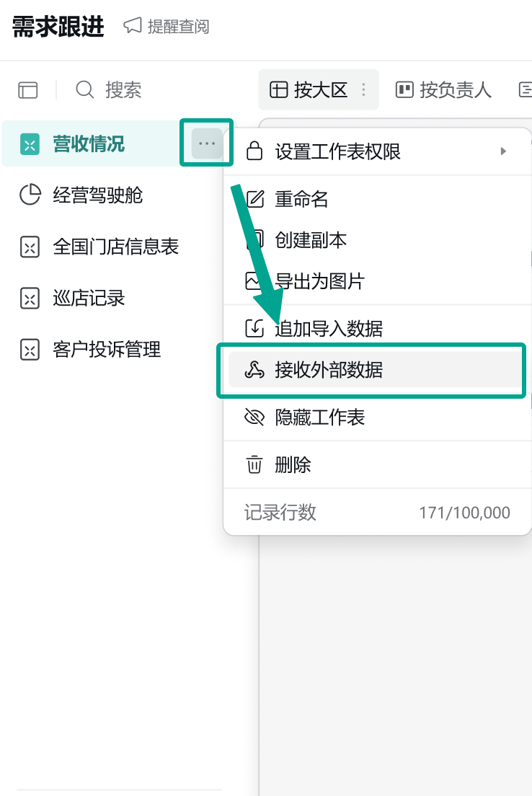
Task: Expand the 设置工作表权限 submenu arrow
Action: tap(503, 151)
